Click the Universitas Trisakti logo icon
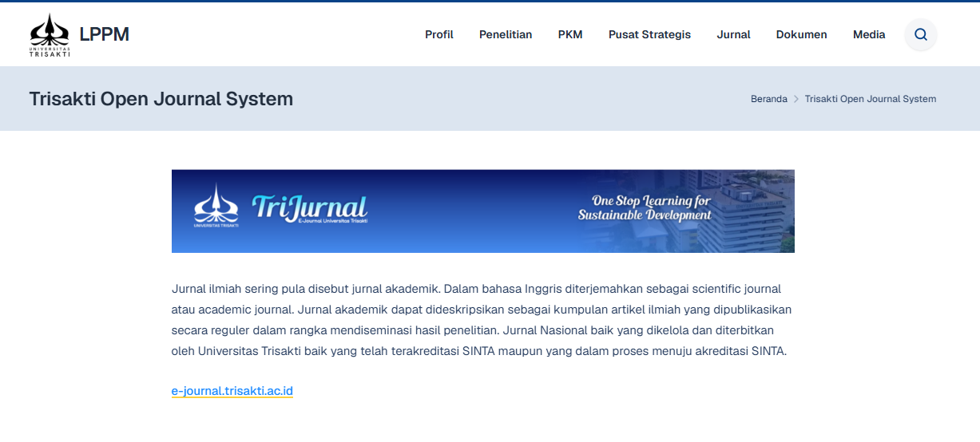The image size is (980, 442). pyautogui.click(x=50, y=35)
